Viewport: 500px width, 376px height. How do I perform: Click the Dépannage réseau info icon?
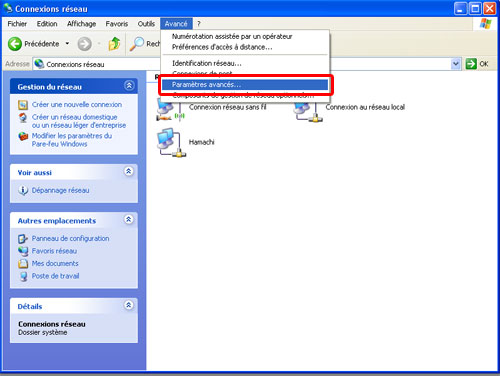[23, 190]
